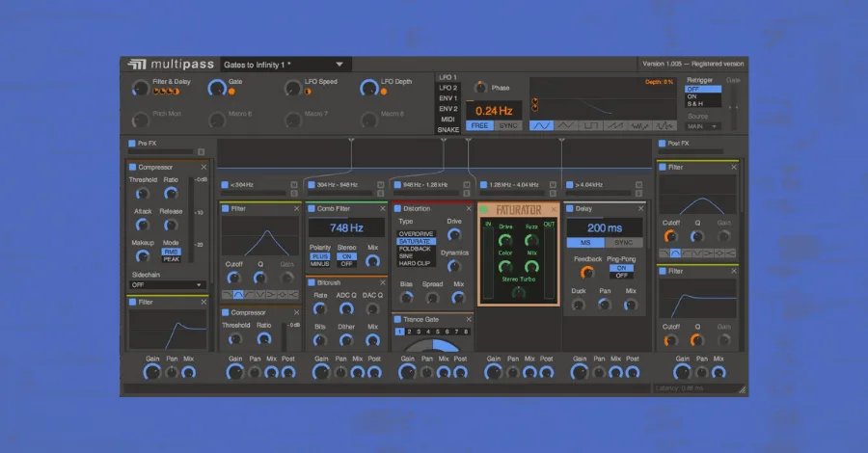Viewport: 868px width, 453px height.
Task: Toggle Faturator green power button
Action: point(484,209)
